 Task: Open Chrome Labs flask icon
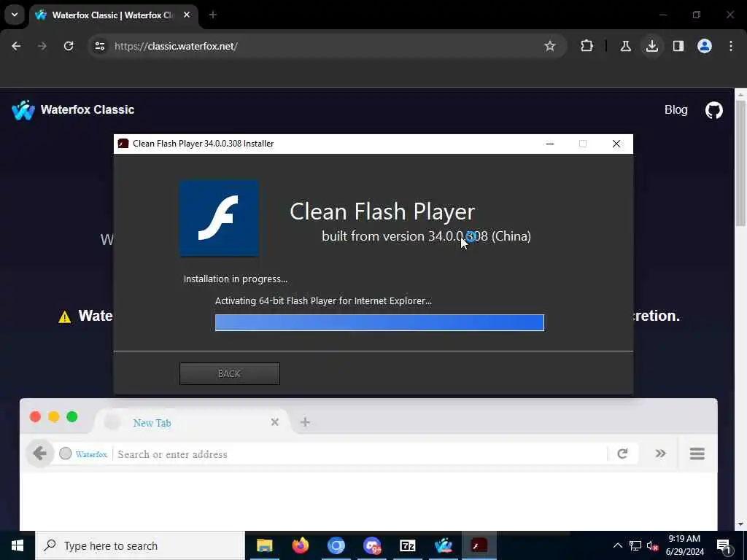tap(625, 46)
